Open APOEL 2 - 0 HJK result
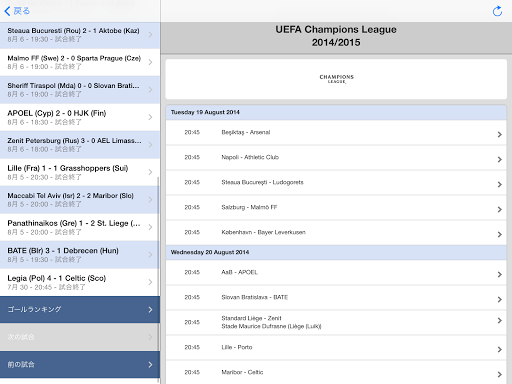512x384 pixels. (x=80, y=117)
